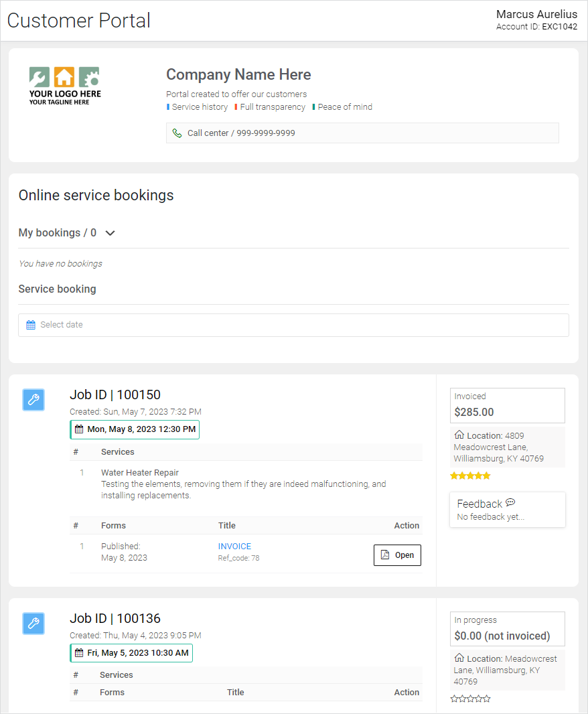This screenshot has height=714, width=588.
Task: Expand the My bookings chevron
Action: coord(111,233)
